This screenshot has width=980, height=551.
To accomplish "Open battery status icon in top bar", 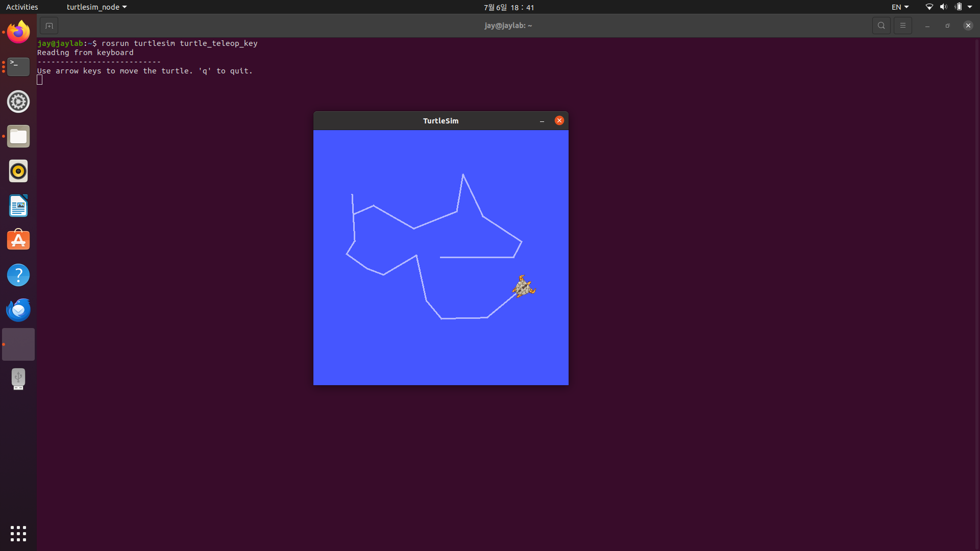I will [x=958, y=7].
